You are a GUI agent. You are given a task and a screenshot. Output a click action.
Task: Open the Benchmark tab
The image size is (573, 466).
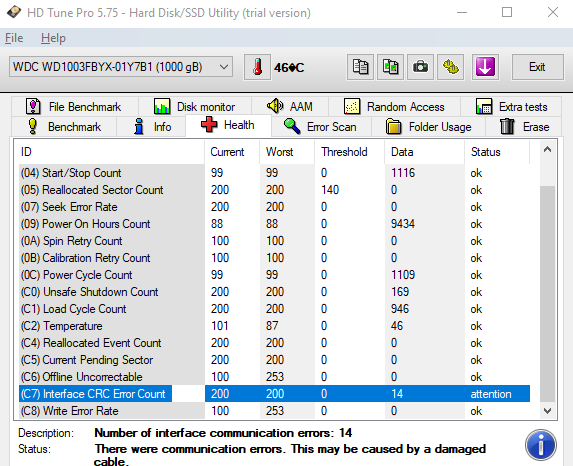point(64,127)
